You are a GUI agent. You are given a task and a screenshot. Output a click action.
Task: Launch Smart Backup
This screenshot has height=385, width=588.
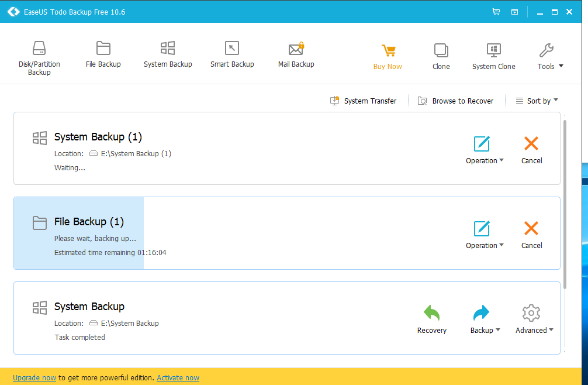coord(232,55)
